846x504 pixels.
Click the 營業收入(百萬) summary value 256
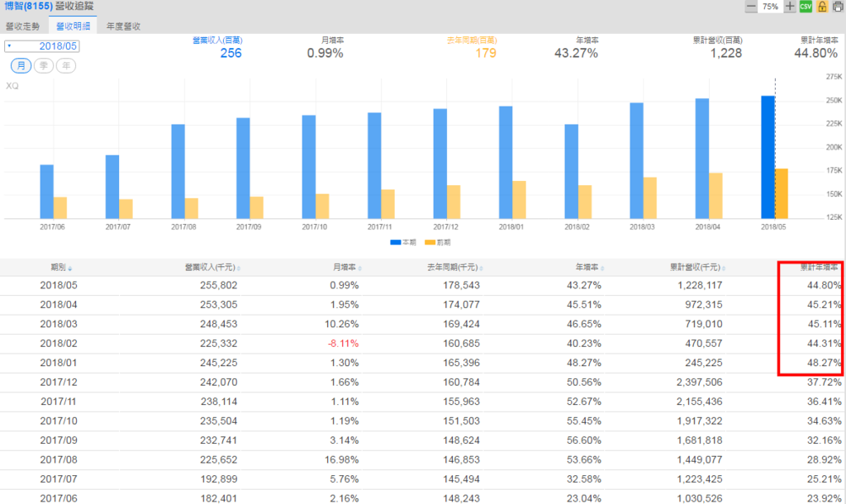pos(231,53)
